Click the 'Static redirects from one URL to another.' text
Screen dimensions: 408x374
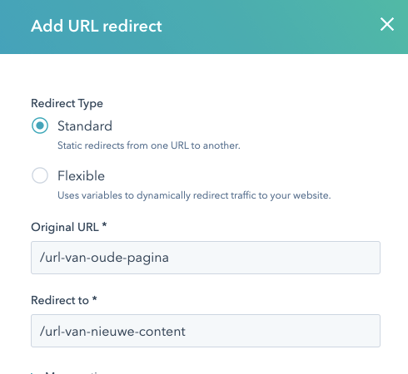click(149, 146)
